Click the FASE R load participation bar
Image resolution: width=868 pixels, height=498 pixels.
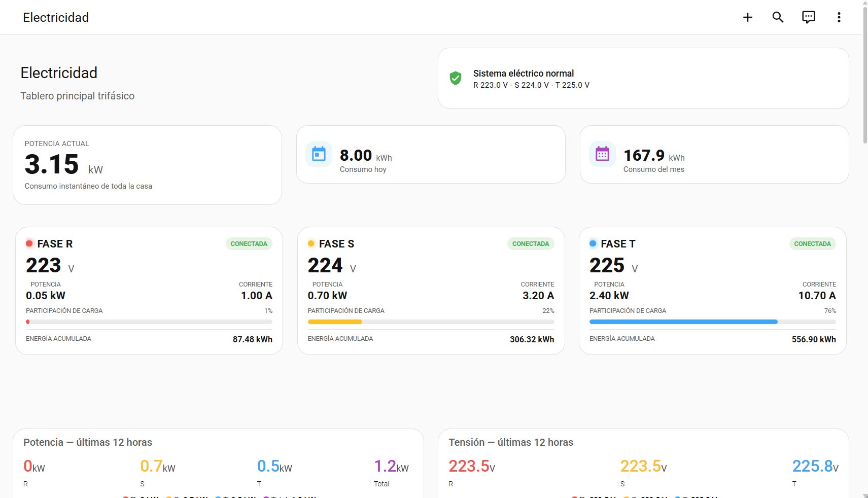pyautogui.click(x=149, y=322)
